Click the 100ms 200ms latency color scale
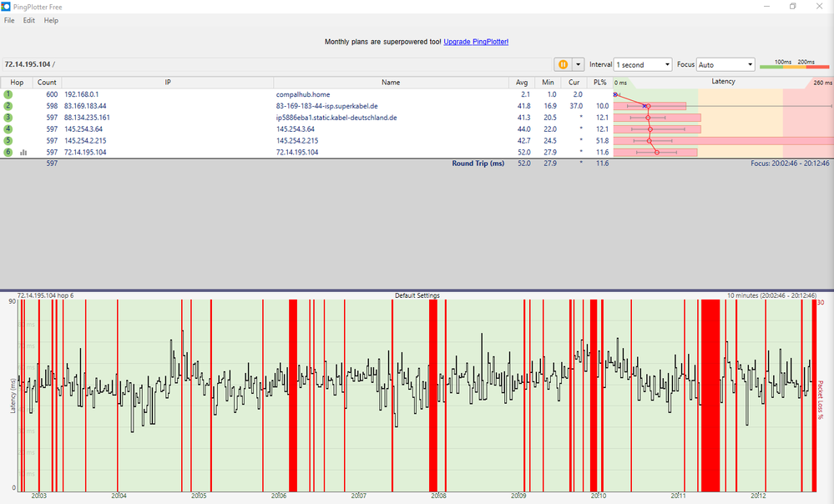The height and width of the screenshot is (504, 834). pyautogui.click(x=793, y=65)
